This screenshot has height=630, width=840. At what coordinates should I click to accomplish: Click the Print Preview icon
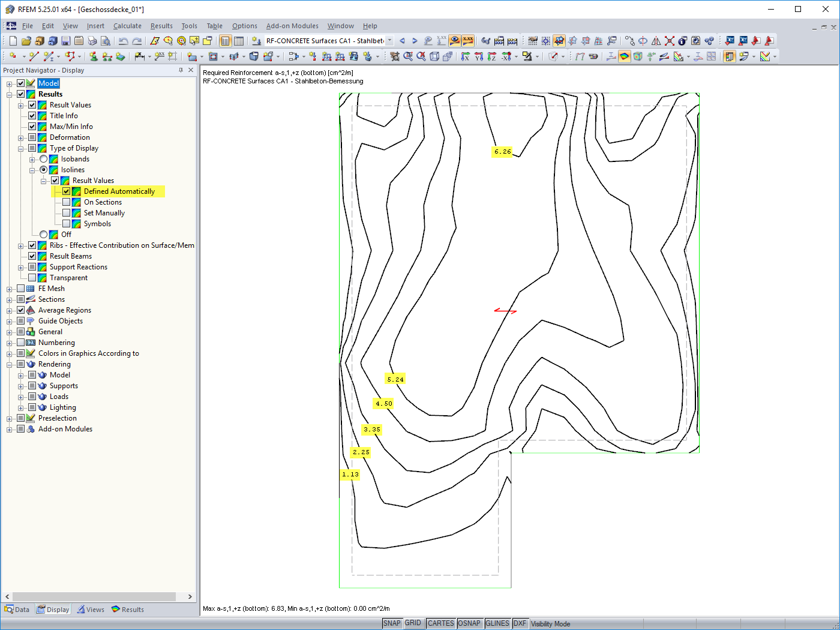(106, 41)
